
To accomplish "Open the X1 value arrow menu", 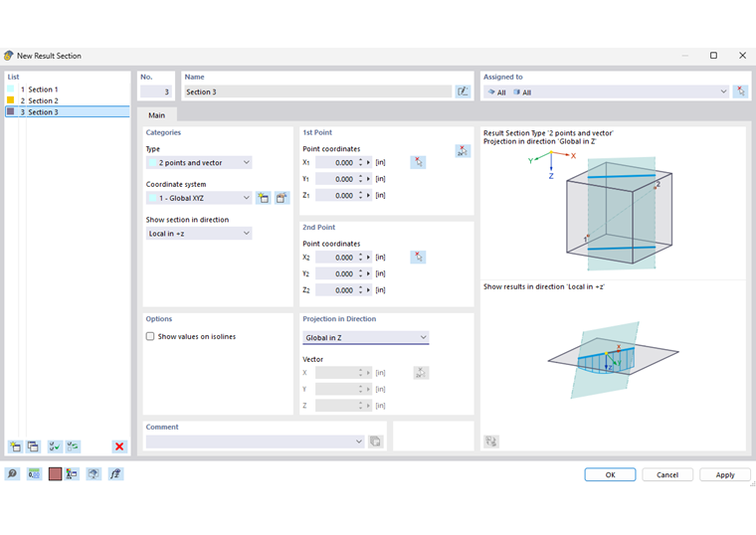I will [x=368, y=163].
